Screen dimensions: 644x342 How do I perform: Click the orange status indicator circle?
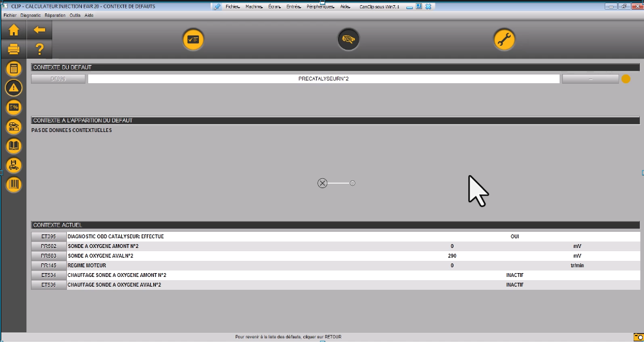point(625,79)
